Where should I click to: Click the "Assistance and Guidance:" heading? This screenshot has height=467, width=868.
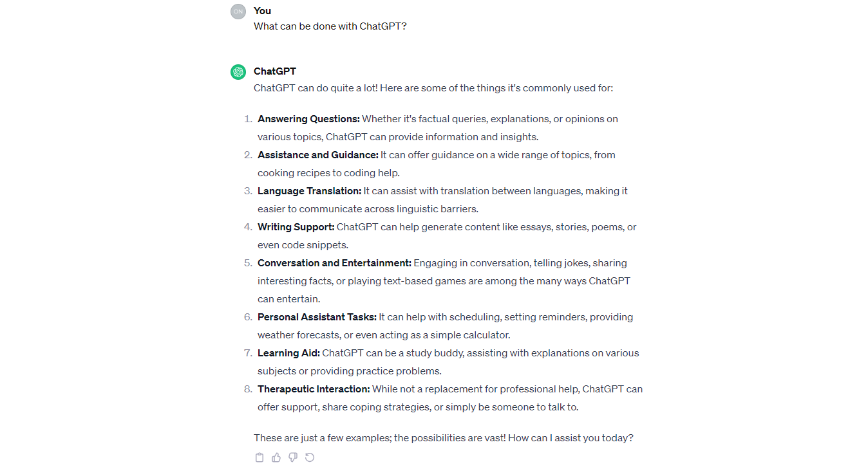point(317,155)
